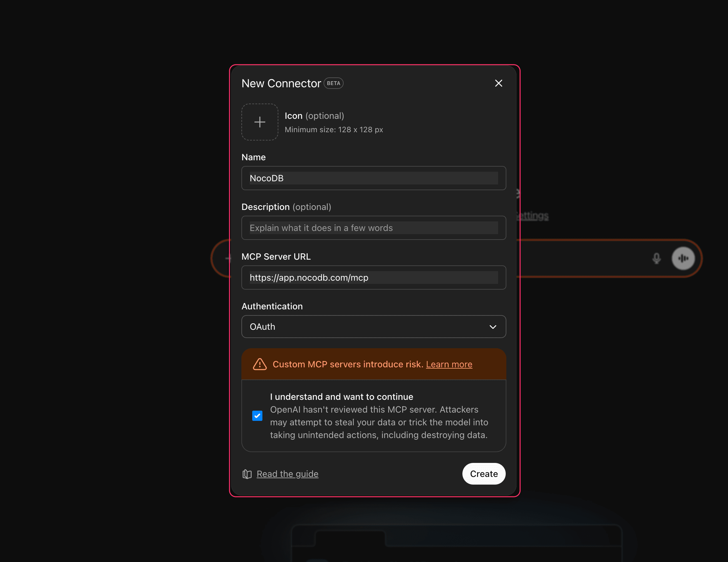Focus the MCP Server URL field

click(373, 277)
